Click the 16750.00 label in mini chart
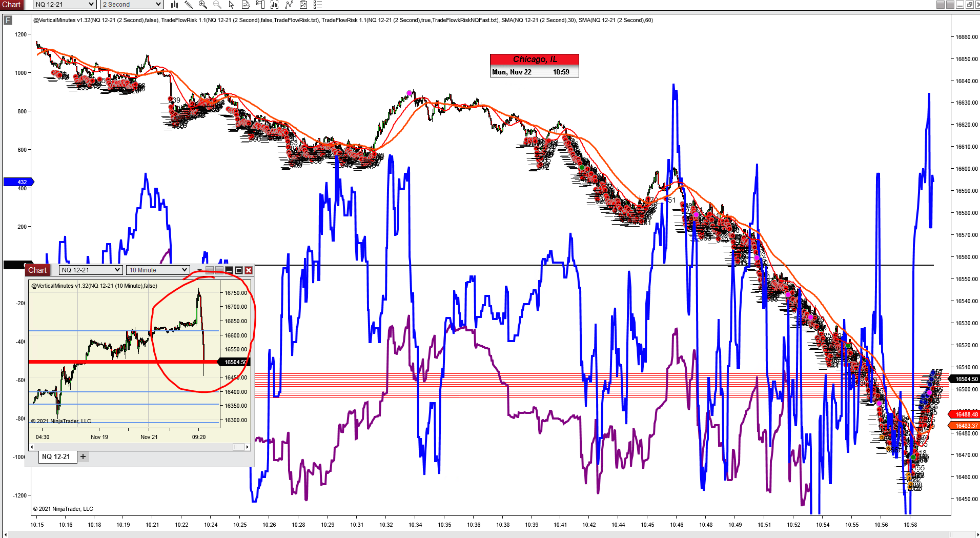 (236, 293)
